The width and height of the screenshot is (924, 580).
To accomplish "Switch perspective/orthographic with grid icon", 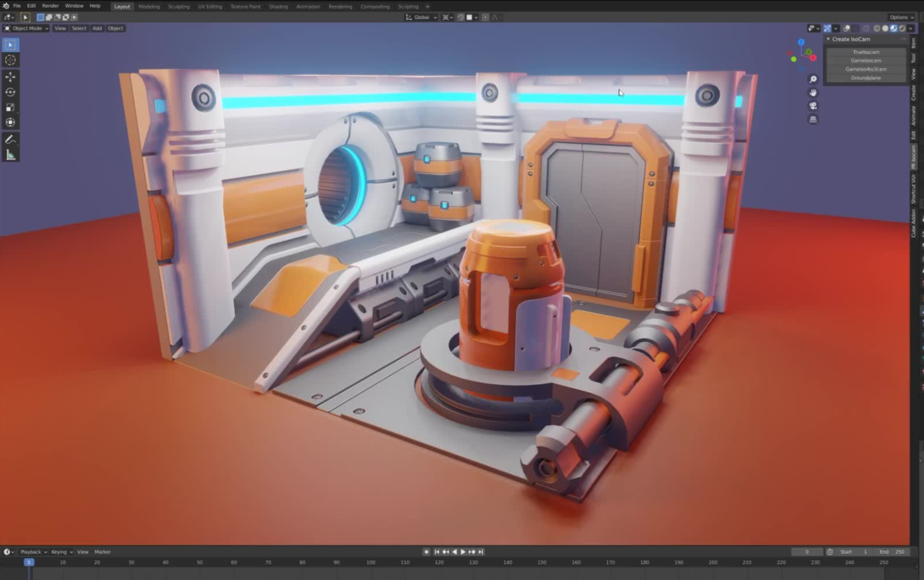I will (x=813, y=119).
